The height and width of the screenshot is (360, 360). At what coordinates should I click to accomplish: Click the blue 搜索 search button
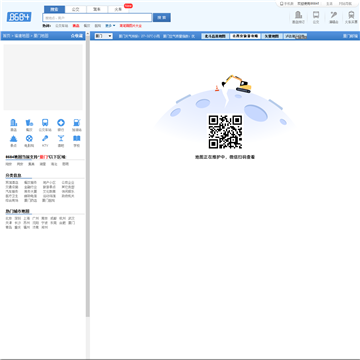click(x=162, y=18)
